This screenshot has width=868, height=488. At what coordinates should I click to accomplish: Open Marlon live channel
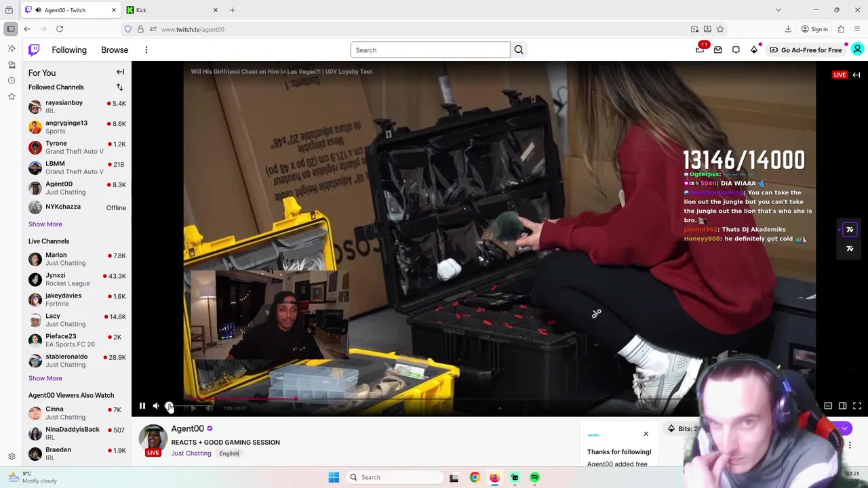tap(77, 259)
